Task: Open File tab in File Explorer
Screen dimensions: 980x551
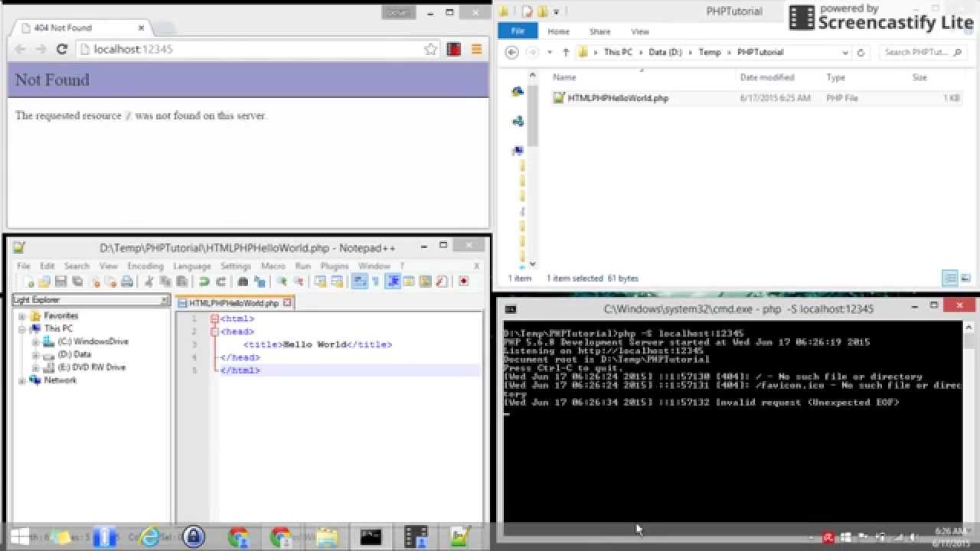Action: pyautogui.click(x=518, y=31)
